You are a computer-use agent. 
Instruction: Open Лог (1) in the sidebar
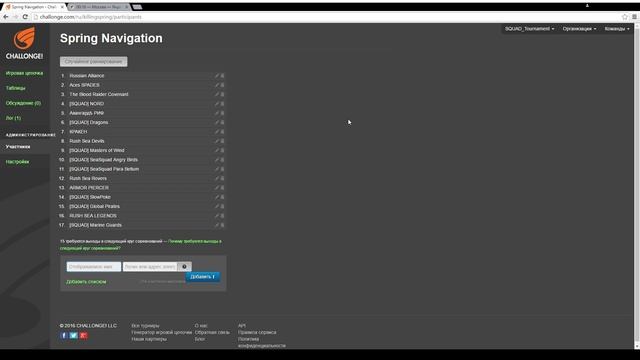tap(13, 118)
